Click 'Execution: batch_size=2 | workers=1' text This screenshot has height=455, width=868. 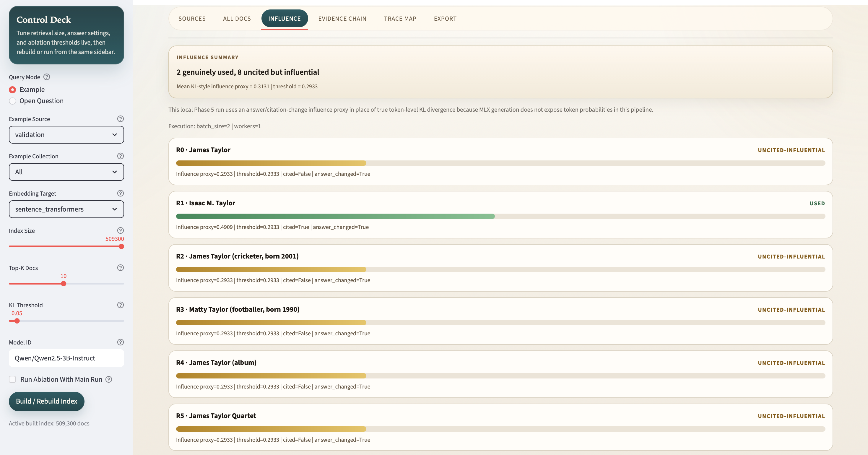(215, 126)
